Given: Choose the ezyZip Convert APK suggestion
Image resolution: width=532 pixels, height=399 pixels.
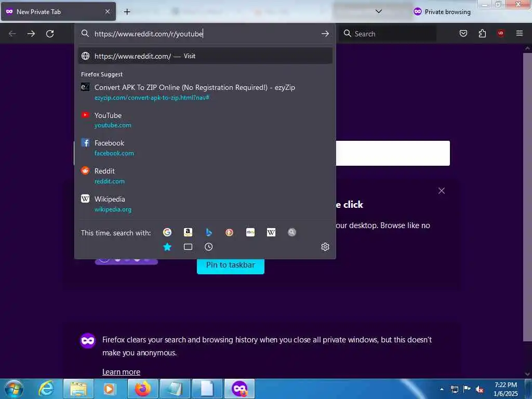Looking at the screenshot, I should pyautogui.click(x=205, y=92).
